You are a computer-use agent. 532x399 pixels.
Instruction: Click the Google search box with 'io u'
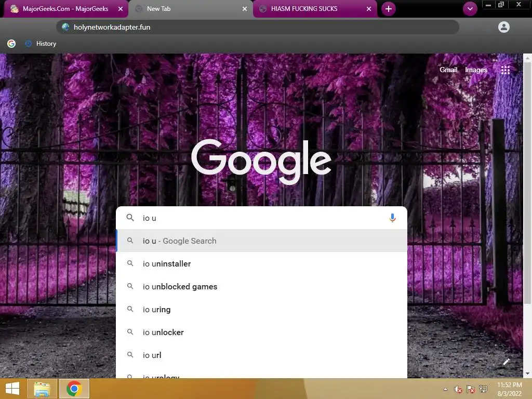[261, 218]
